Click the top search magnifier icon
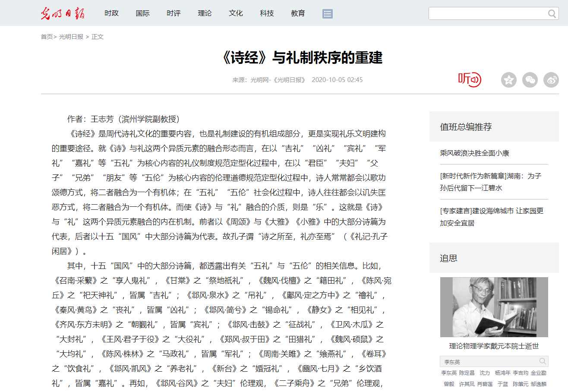The image size is (568, 392). coord(552,14)
